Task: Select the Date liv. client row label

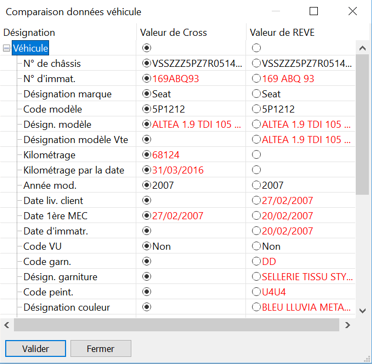Action: pos(53,201)
